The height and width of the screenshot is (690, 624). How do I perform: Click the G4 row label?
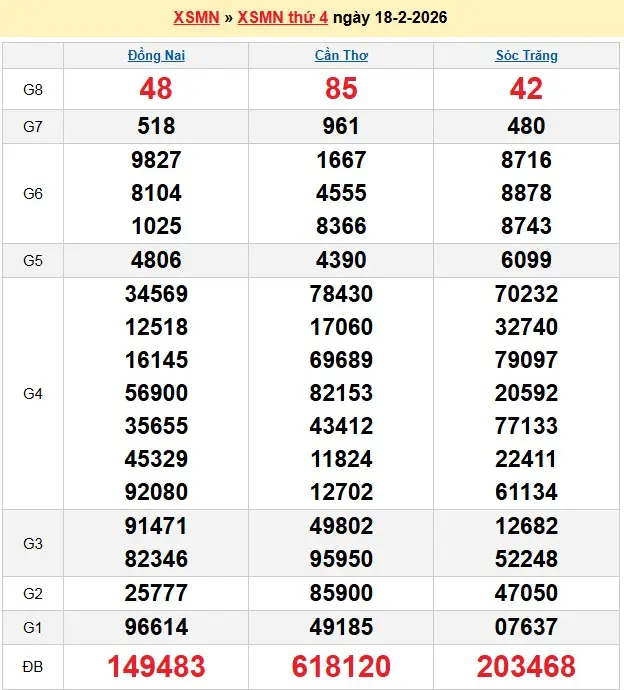33,394
